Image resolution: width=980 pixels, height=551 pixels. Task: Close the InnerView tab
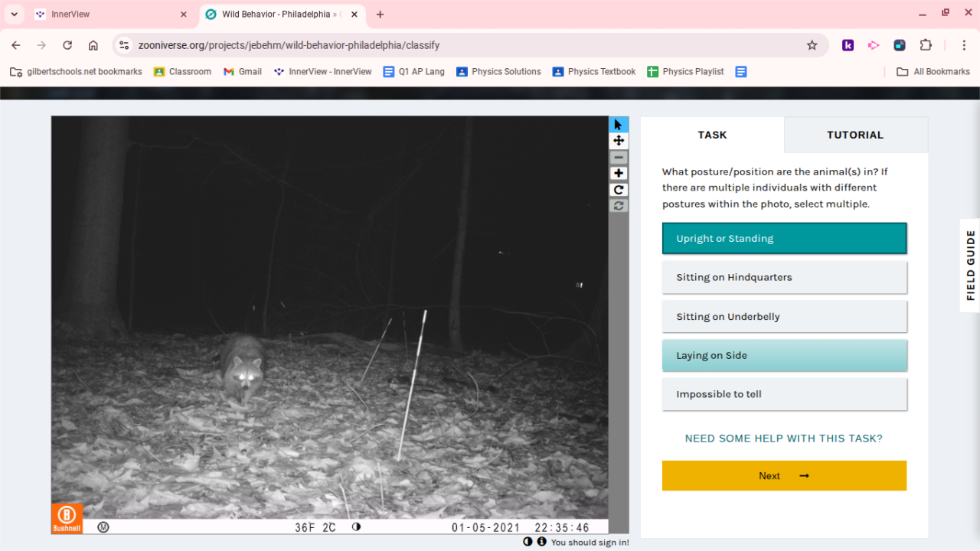click(184, 15)
